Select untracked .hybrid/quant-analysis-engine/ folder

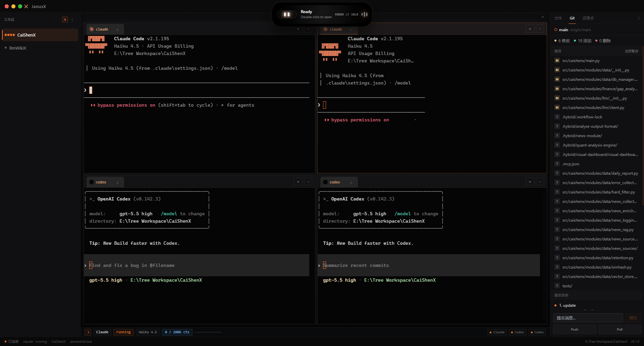pos(596,145)
